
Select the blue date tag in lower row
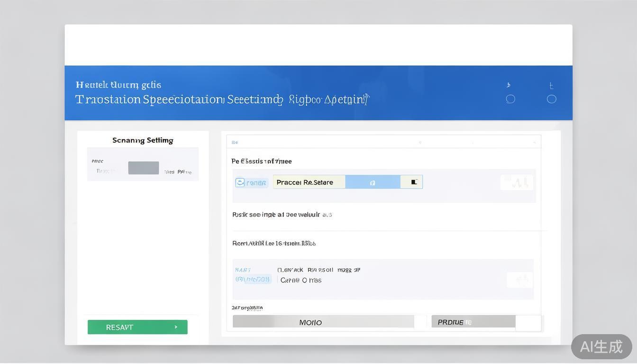252,280
